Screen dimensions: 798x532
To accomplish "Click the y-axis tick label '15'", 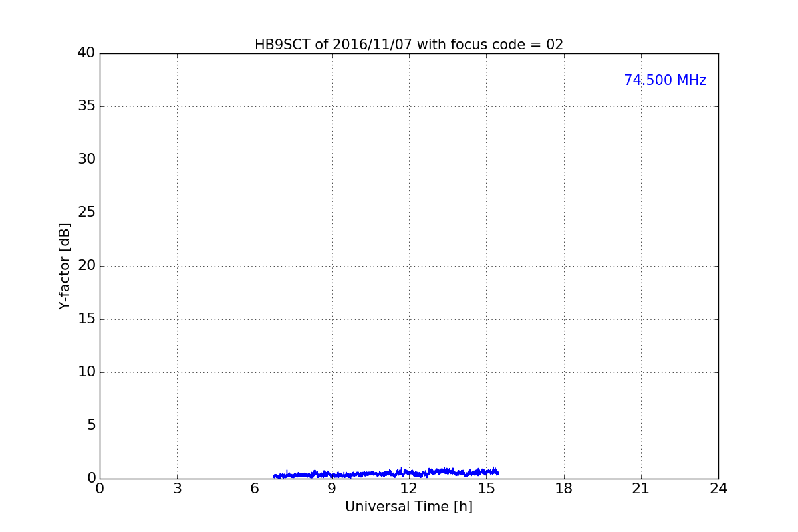I will coord(86,319).
